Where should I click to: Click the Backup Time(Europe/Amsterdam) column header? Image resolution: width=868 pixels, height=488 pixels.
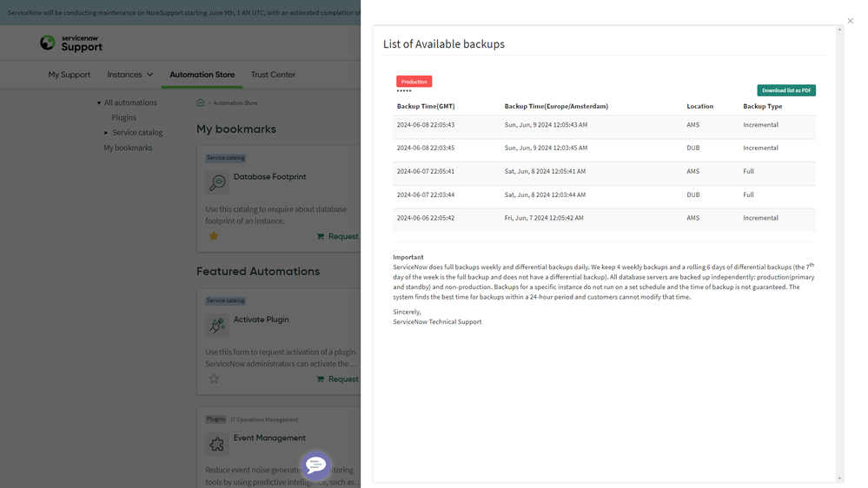tap(556, 106)
